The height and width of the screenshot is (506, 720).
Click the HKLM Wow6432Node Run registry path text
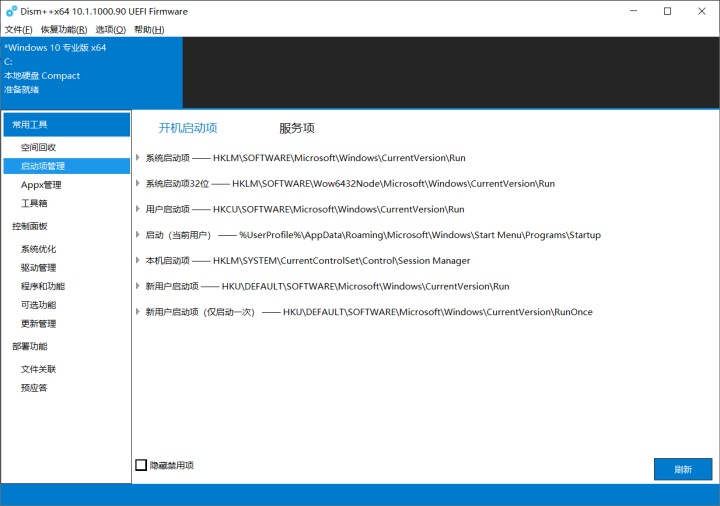tap(393, 184)
